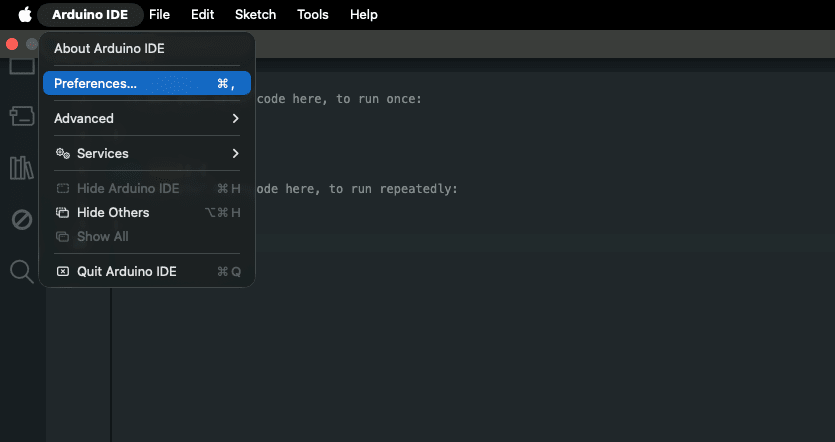
Task: Click the 'to run repeatedly:' comment text
Action: (x=393, y=189)
